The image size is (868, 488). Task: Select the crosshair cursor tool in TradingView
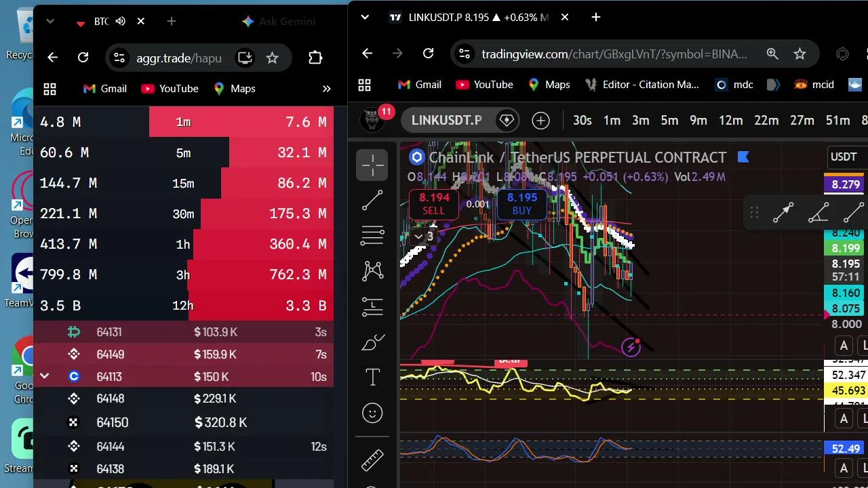372,165
